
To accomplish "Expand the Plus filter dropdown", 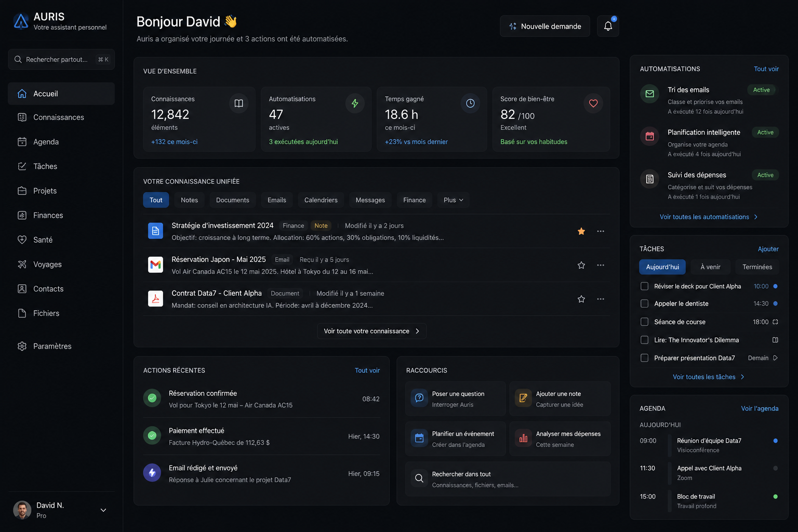I will pos(453,200).
